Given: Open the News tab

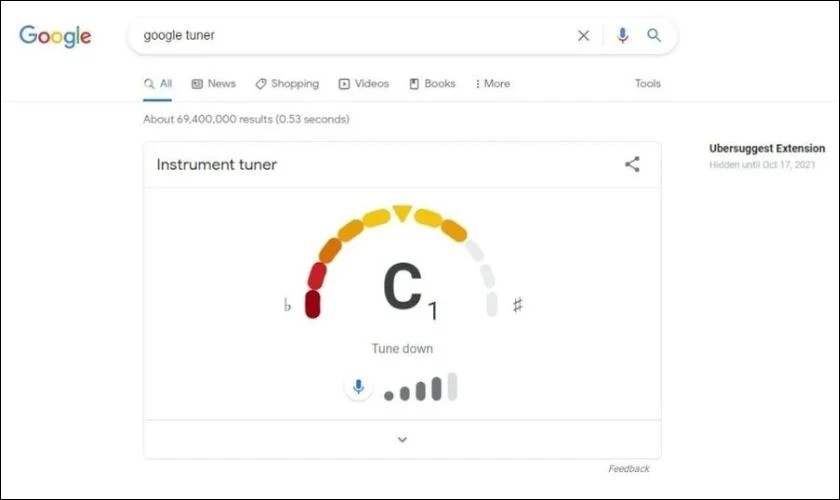Looking at the screenshot, I should tap(213, 84).
